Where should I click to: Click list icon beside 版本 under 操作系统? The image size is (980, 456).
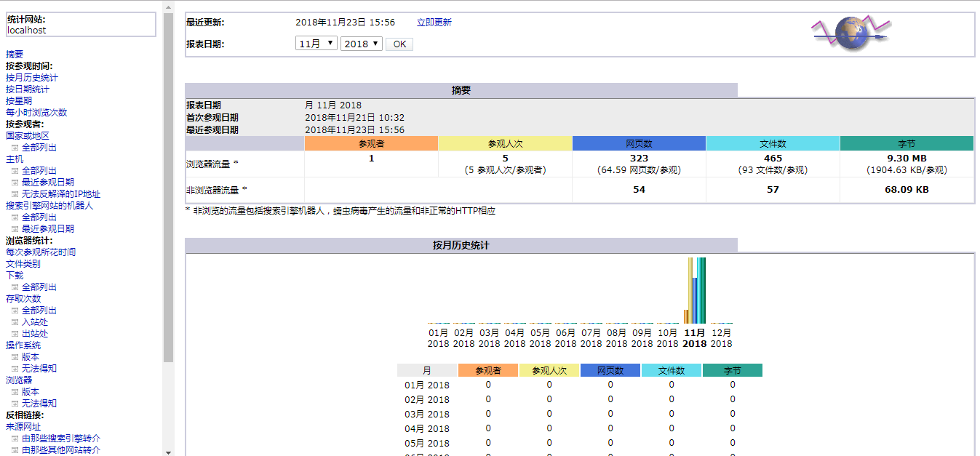click(15, 357)
